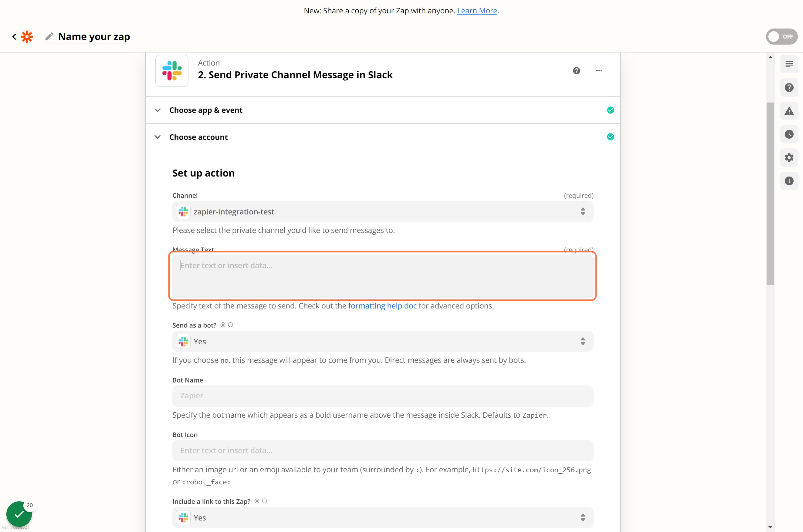
Task: Open the help question icon in right sidebar
Action: (x=789, y=88)
